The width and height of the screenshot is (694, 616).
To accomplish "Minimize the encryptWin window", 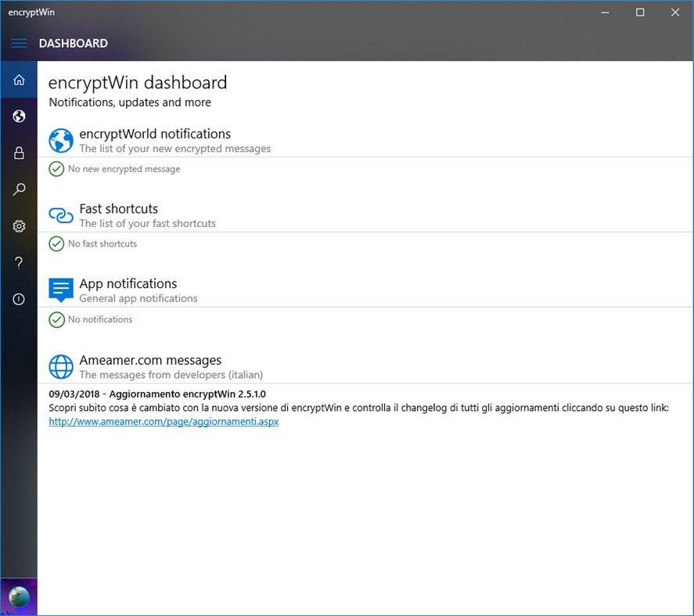I will click(x=605, y=13).
